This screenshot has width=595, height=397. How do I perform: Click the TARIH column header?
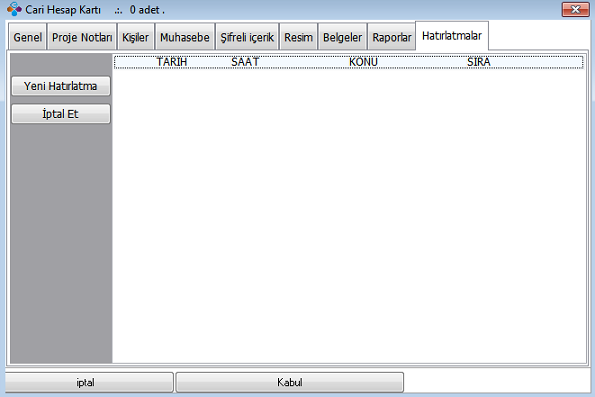(172, 62)
